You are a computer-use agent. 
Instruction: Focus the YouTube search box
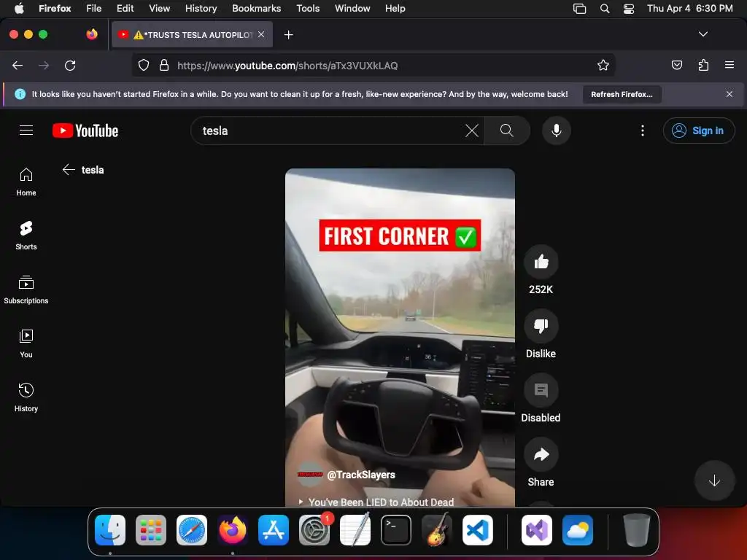[331, 131]
